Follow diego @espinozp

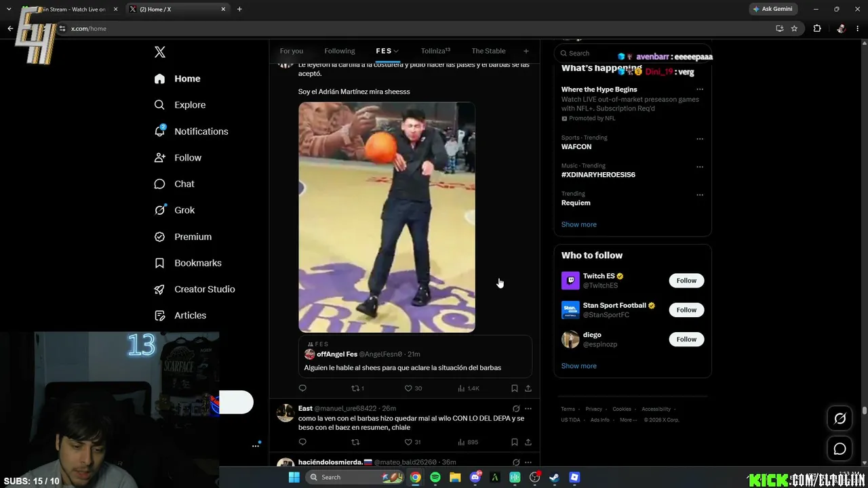click(x=686, y=339)
